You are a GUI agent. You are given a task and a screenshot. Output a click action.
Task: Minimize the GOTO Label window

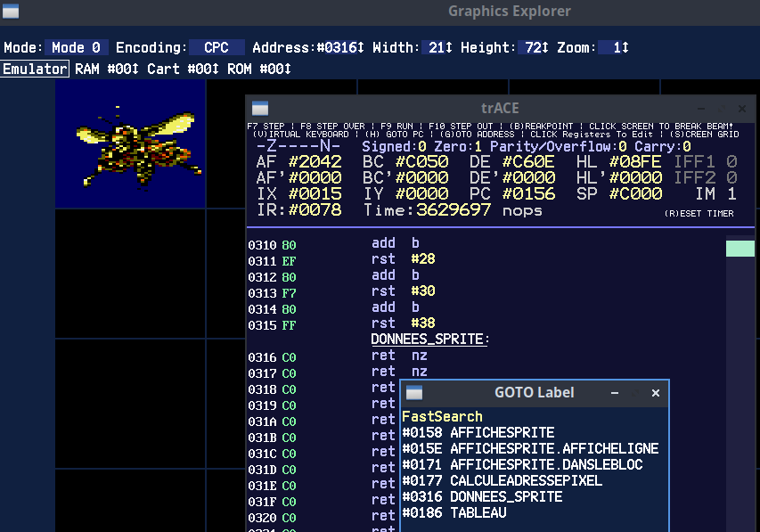615,393
